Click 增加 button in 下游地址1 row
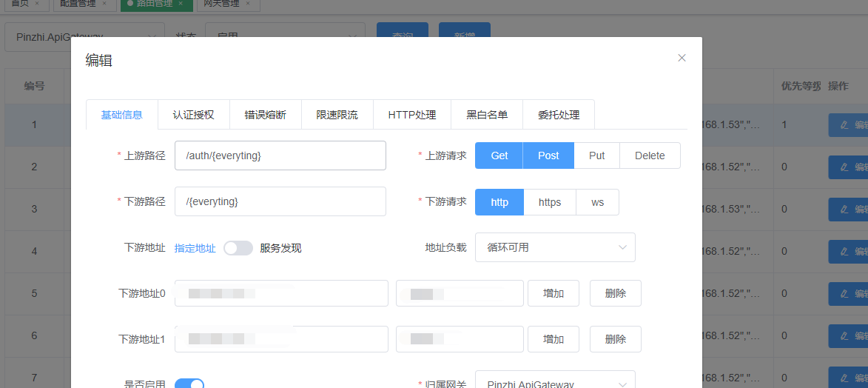 (x=554, y=339)
